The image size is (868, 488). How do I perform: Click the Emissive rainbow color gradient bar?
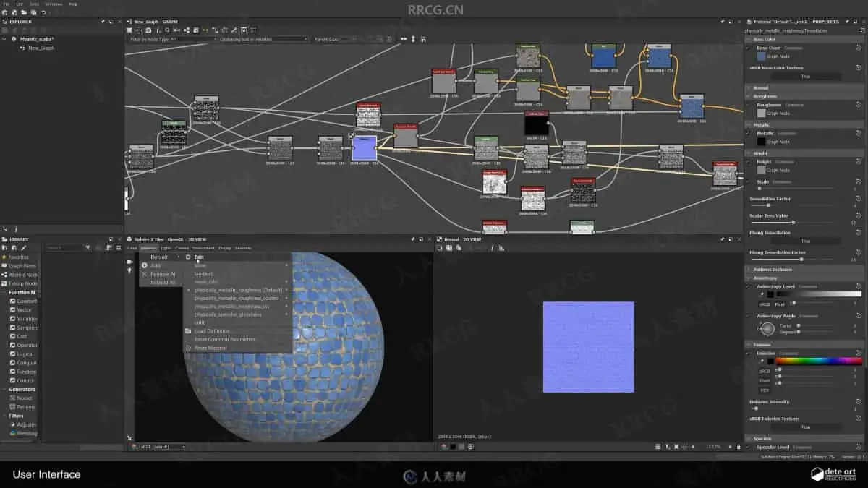point(818,361)
